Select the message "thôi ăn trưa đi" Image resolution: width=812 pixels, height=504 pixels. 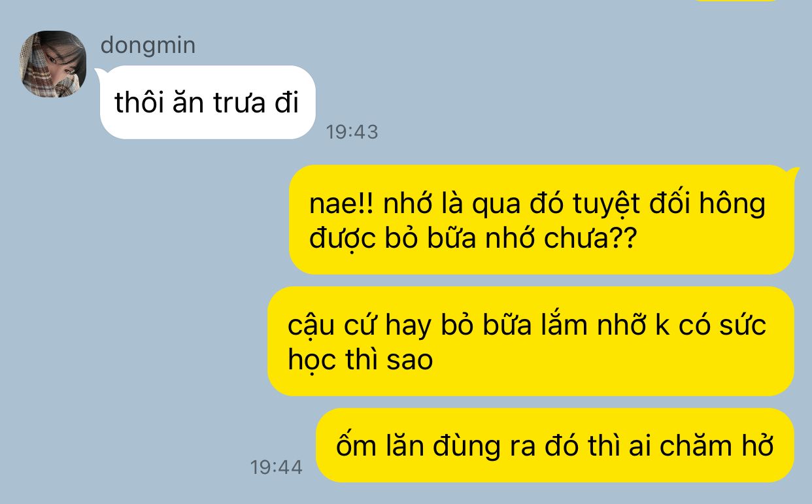click(x=208, y=103)
